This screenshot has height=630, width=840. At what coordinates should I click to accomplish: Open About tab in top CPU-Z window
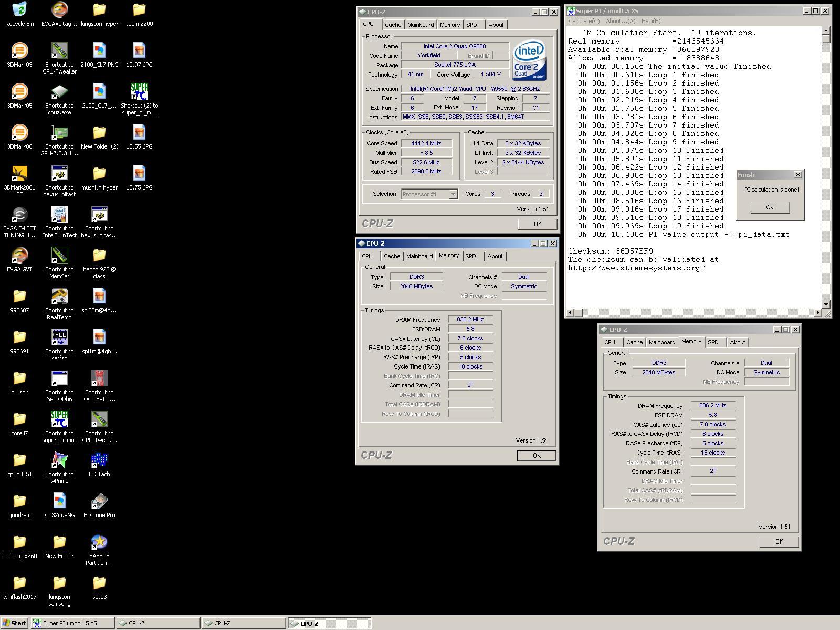(496, 25)
